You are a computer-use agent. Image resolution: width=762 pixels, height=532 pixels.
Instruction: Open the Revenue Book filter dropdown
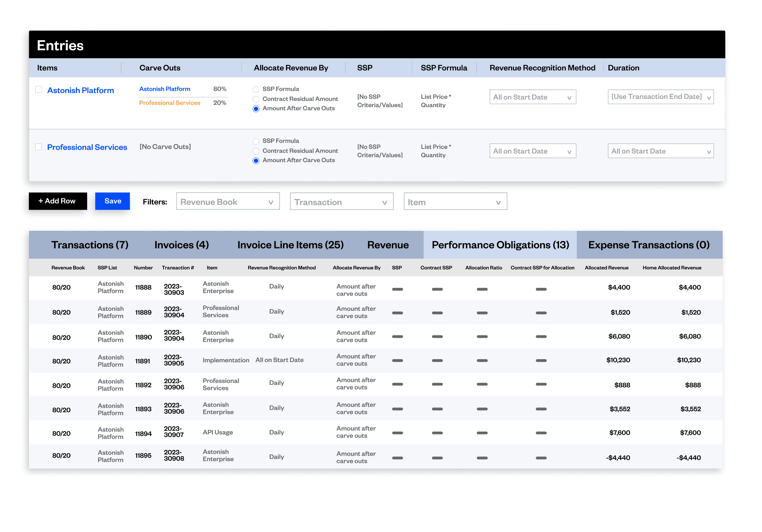tap(228, 202)
